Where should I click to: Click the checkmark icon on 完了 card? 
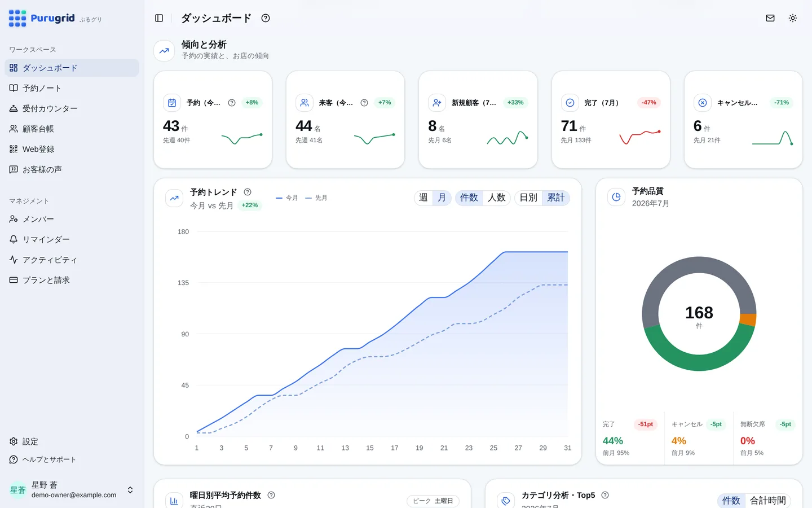click(570, 103)
